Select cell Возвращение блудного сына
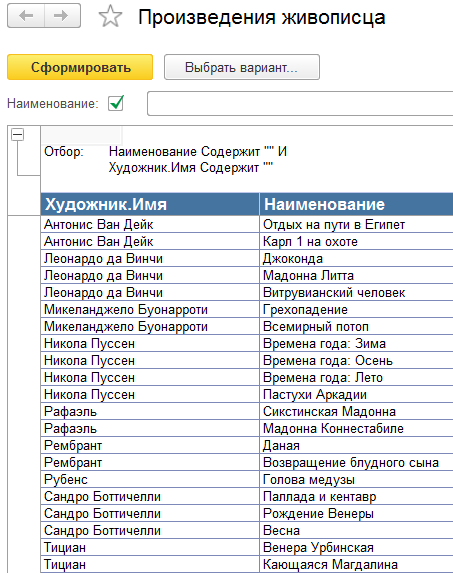This screenshot has height=573, width=453. 356,462
